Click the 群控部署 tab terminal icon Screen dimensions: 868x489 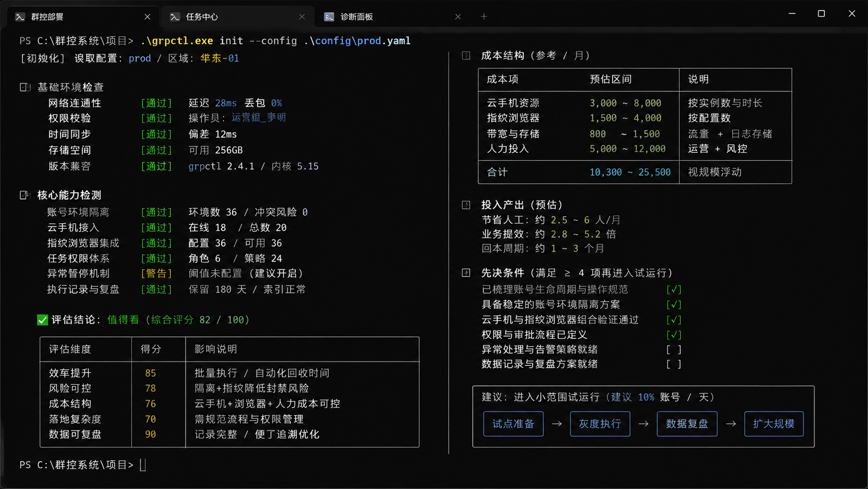pos(20,17)
